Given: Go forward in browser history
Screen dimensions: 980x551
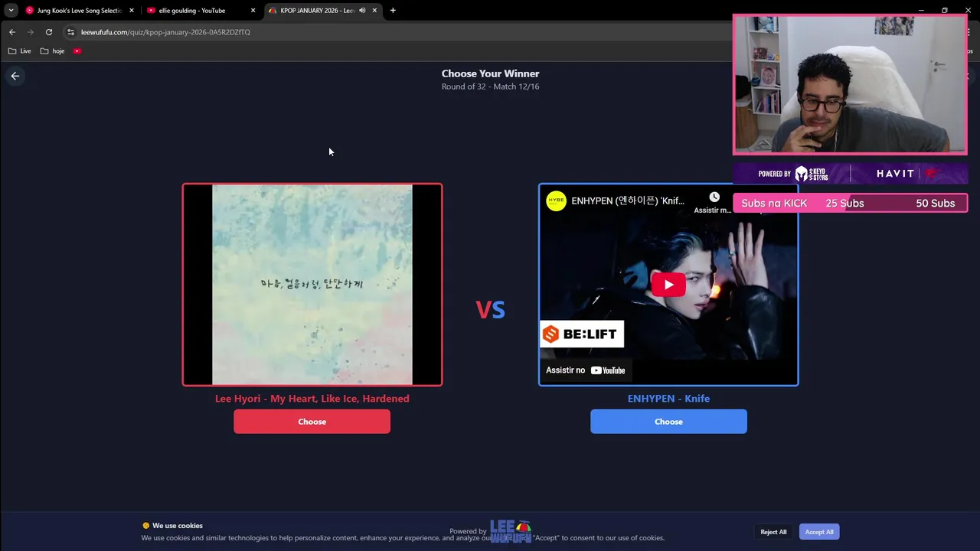Looking at the screenshot, I should coord(31,32).
